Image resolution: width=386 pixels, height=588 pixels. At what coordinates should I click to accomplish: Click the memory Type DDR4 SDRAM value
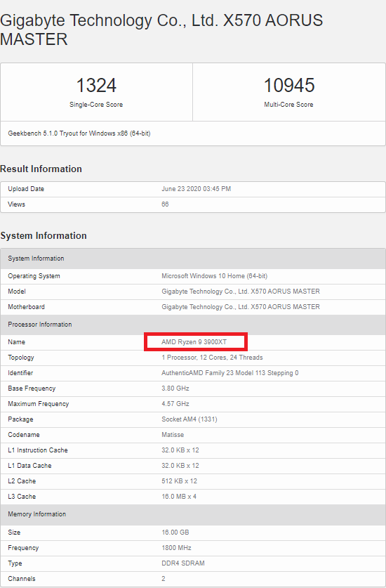click(183, 563)
